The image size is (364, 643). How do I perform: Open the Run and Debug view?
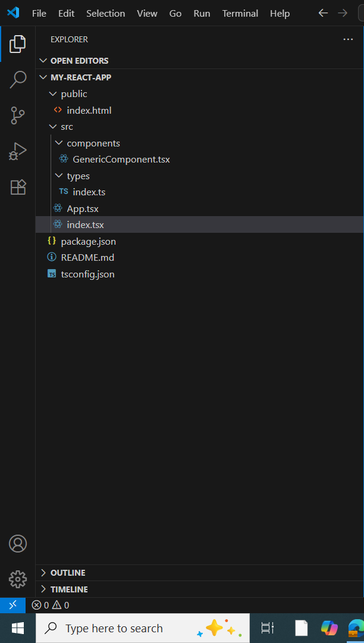pos(18,151)
